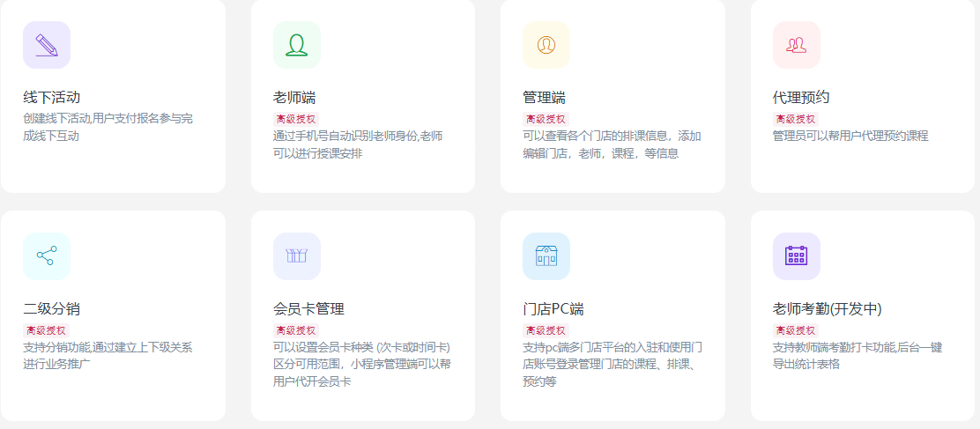Open the 线下活动 feature title
980x429 pixels.
[52, 97]
